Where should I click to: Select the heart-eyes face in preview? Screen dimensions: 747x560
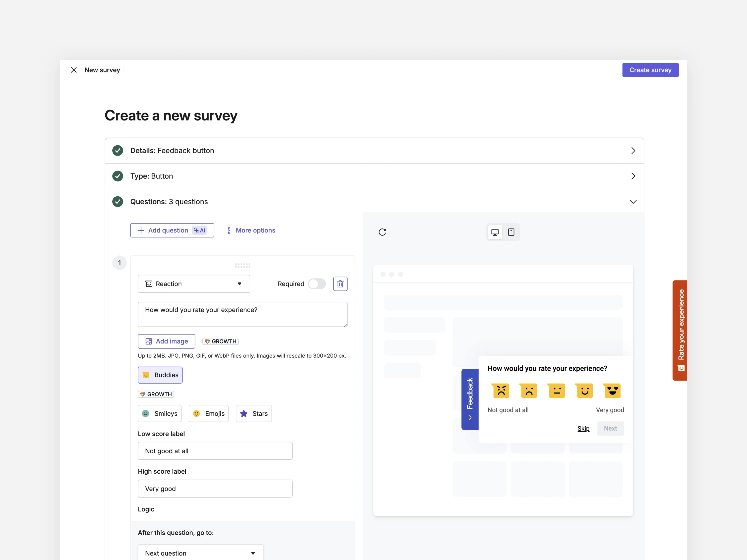click(612, 391)
